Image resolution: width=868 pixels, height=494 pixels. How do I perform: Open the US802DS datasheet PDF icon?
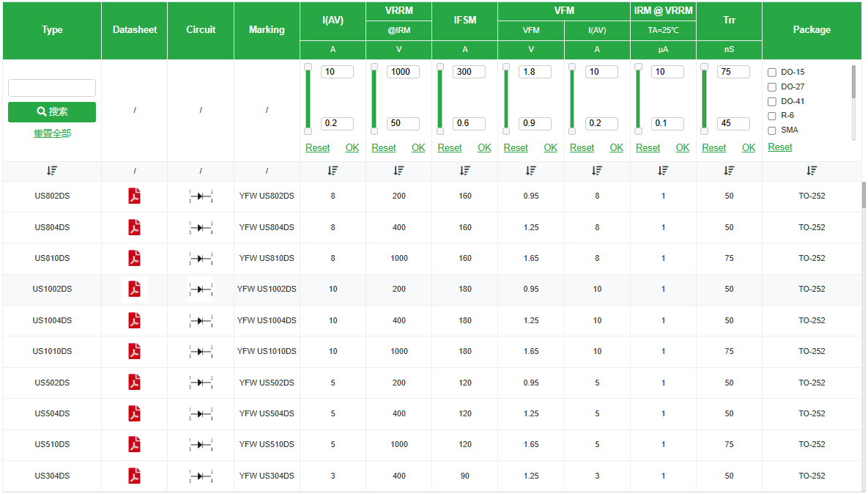[x=134, y=196]
